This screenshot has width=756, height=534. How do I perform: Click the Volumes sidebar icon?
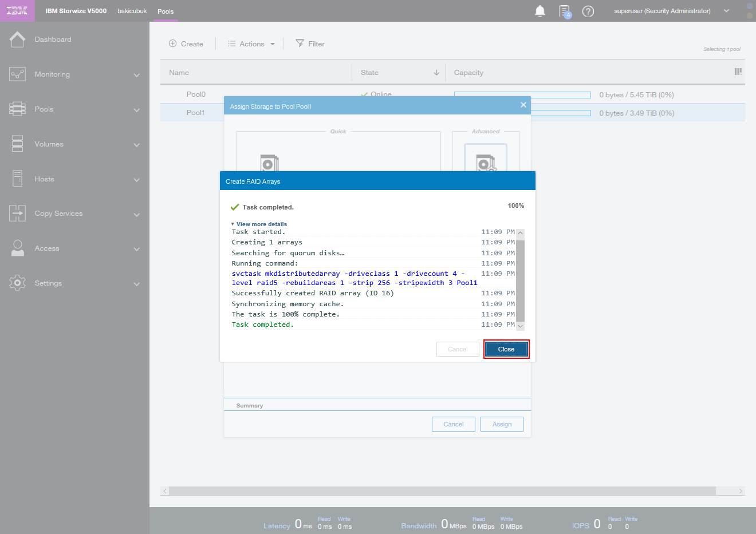[x=17, y=144]
